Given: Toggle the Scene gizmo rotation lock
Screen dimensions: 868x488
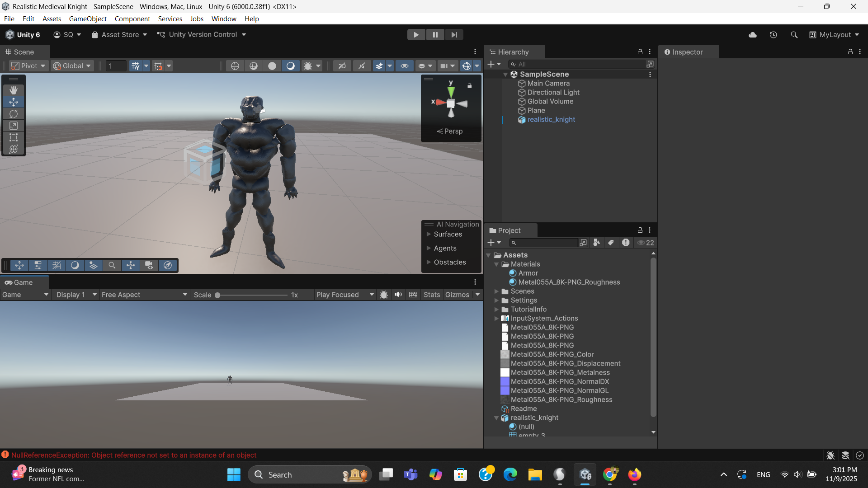Looking at the screenshot, I should (x=470, y=85).
